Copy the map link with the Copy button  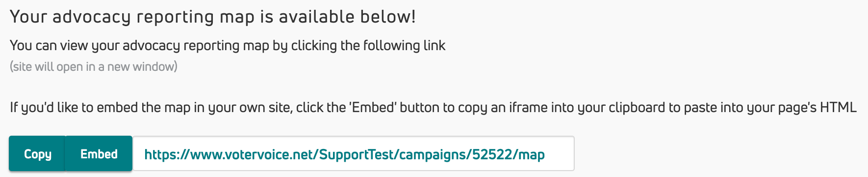coord(37,154)
